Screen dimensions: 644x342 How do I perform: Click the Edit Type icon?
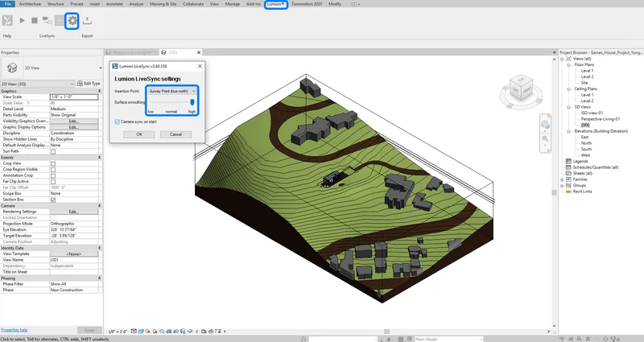point(79,83)
